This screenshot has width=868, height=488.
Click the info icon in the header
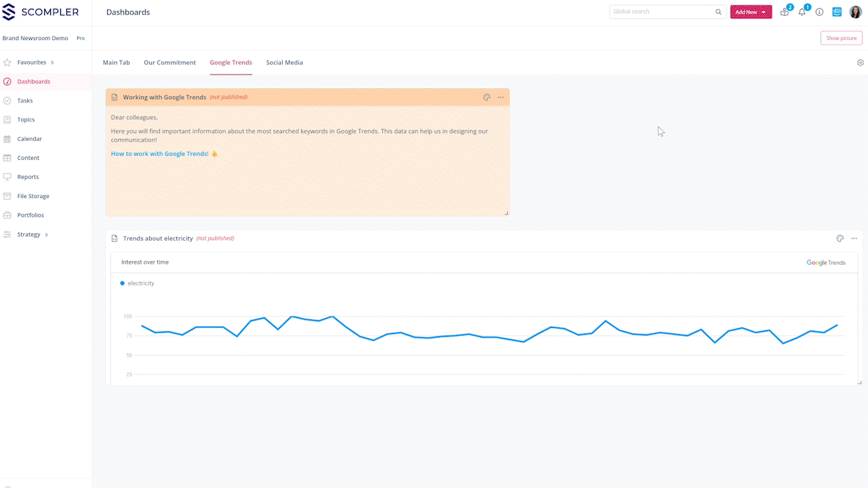click(819, 12)
